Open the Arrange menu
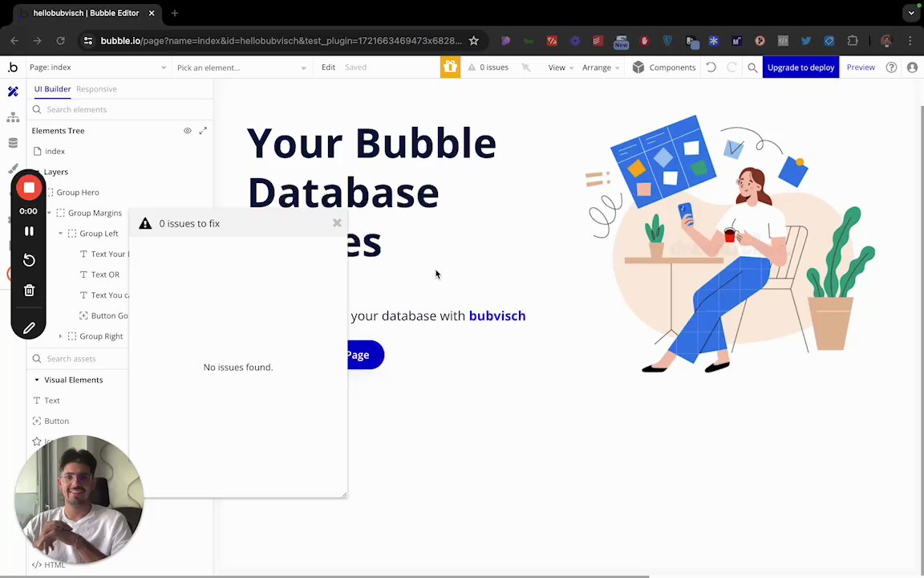This screenshot has height=578, width=924. click(x=601, y=67)
